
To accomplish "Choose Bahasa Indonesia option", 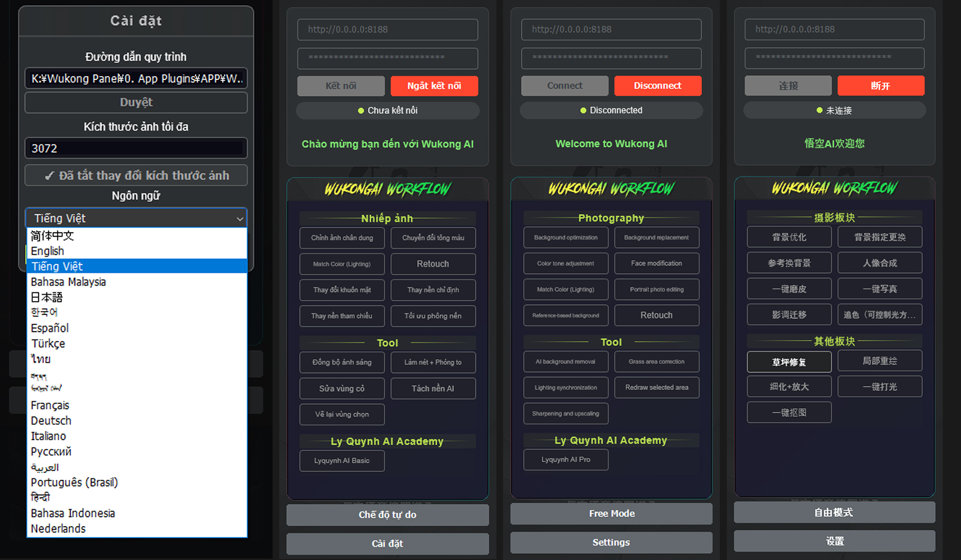I will click(x=137, y=513).
